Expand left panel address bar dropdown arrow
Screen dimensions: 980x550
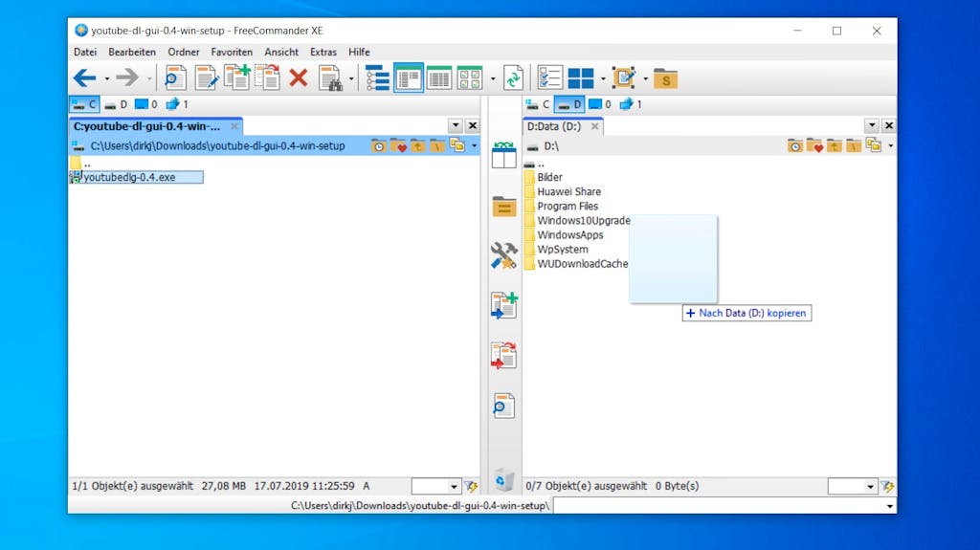click(x=475, y=146)
